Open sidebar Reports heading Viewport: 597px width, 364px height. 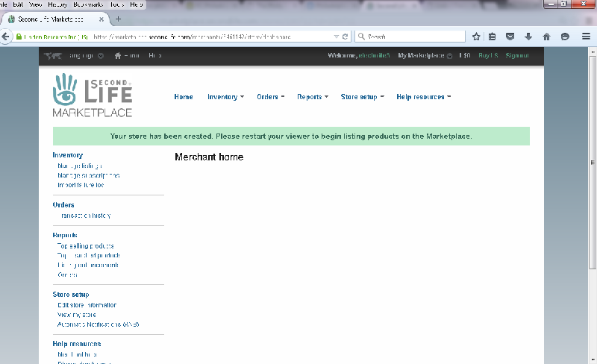pos(65,235)
